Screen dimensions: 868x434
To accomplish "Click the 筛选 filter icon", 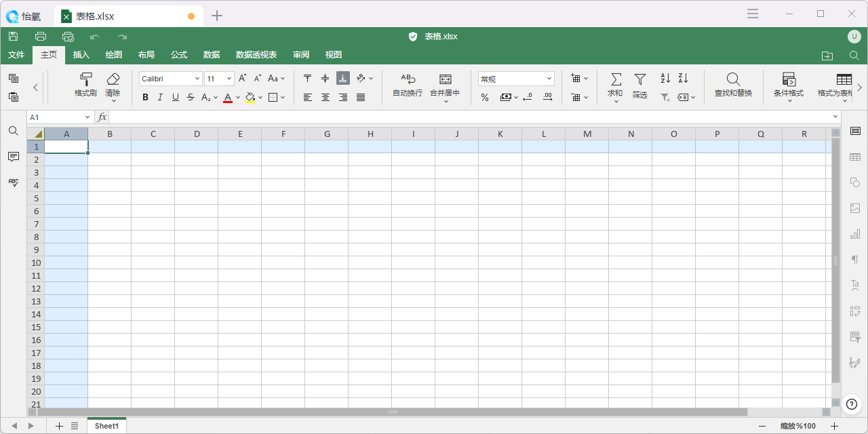I will coord(640,85).
